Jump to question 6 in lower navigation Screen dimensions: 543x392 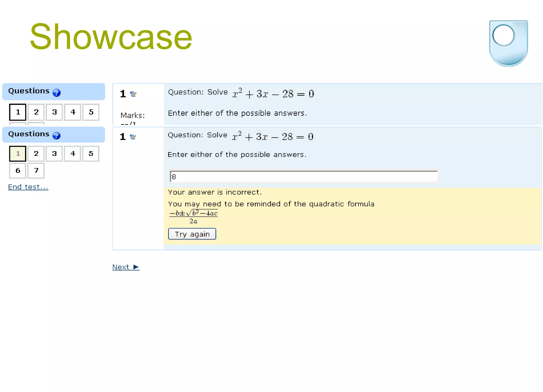coord(18,171)
